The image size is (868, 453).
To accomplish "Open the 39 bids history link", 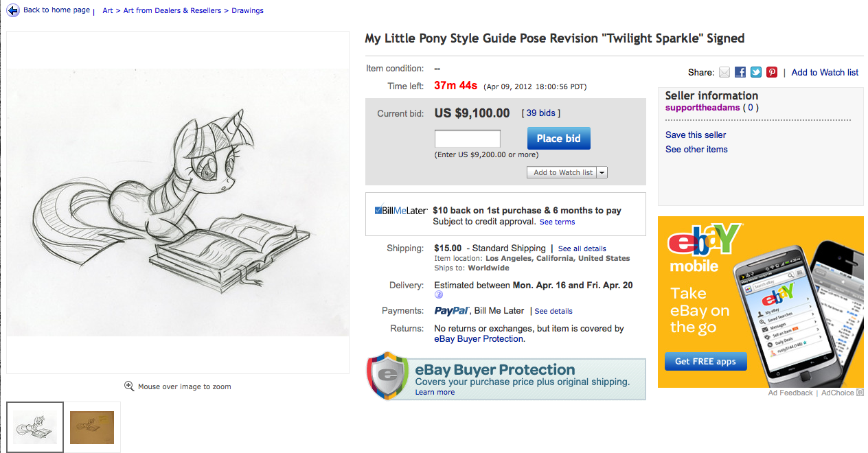I will (x=541, y=113).
